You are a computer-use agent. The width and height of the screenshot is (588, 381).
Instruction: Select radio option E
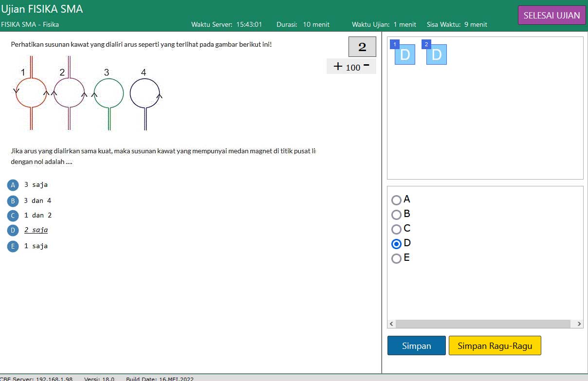(397, 258)
